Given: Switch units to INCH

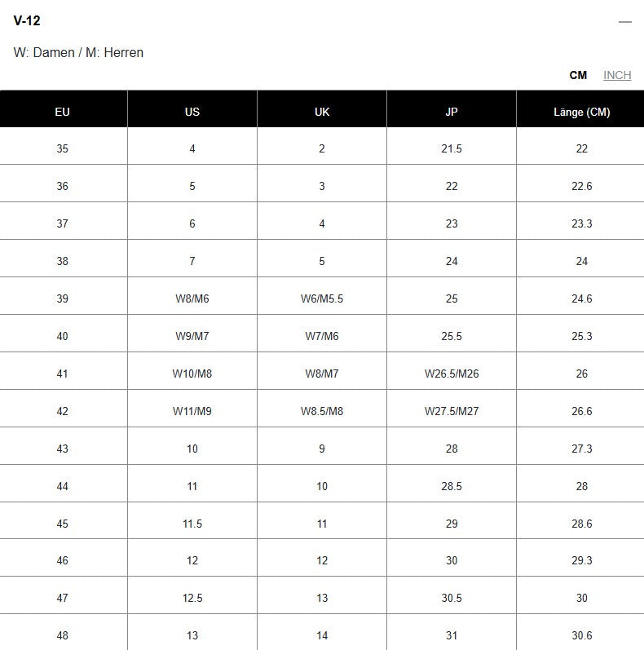Looking at the screenshot, I should coord(617,75).
